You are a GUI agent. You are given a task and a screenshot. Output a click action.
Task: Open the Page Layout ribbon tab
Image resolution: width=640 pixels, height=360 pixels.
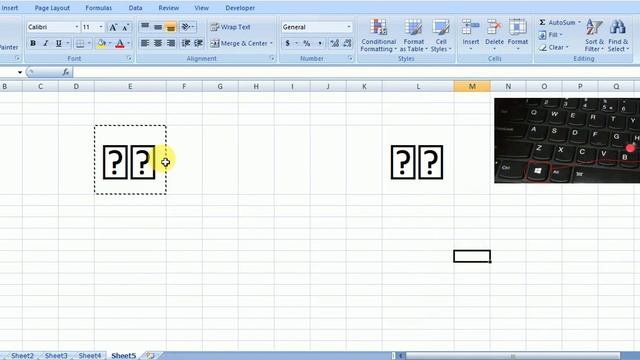coord(52,8)
